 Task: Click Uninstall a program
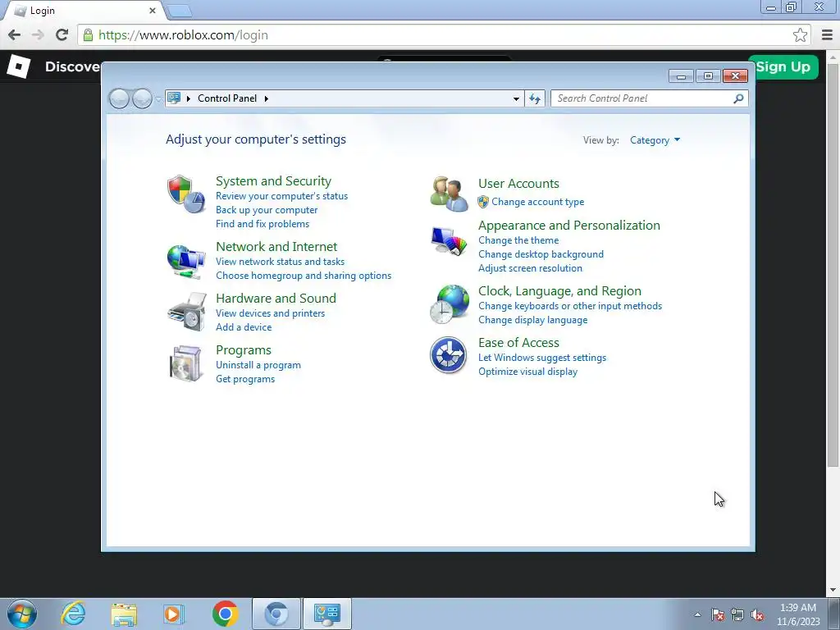coord(258,365)
